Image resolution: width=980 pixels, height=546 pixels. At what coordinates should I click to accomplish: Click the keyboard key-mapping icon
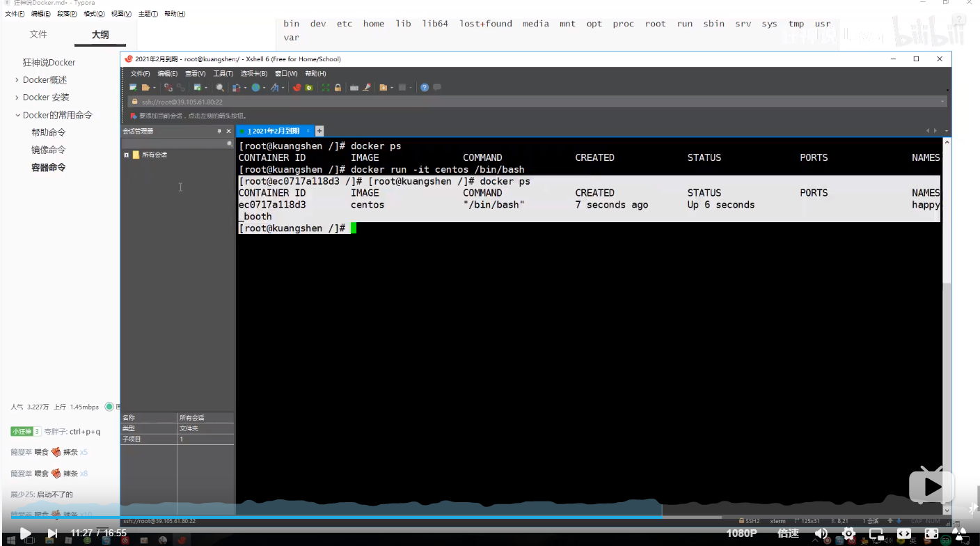[x=354, y=88]
